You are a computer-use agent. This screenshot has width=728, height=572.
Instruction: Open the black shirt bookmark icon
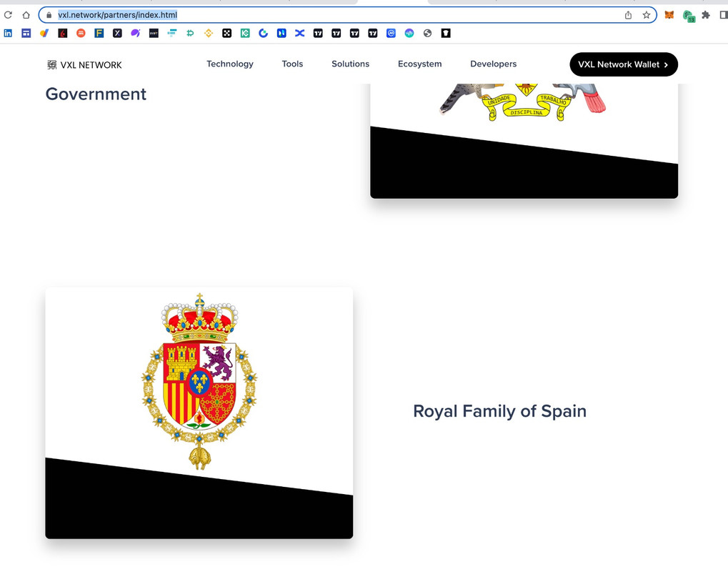tap(446, 33)
